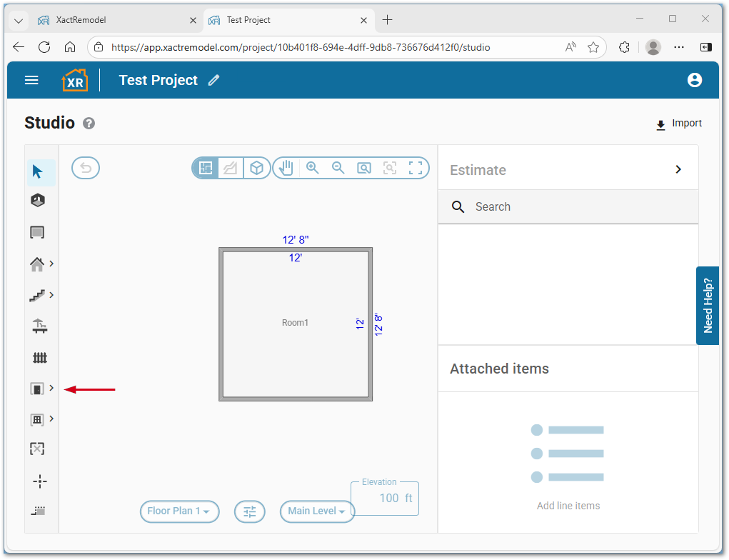Switch to 2D floor plan view
The height and width of the screenshot is (560, 729).
pos(206,168)
